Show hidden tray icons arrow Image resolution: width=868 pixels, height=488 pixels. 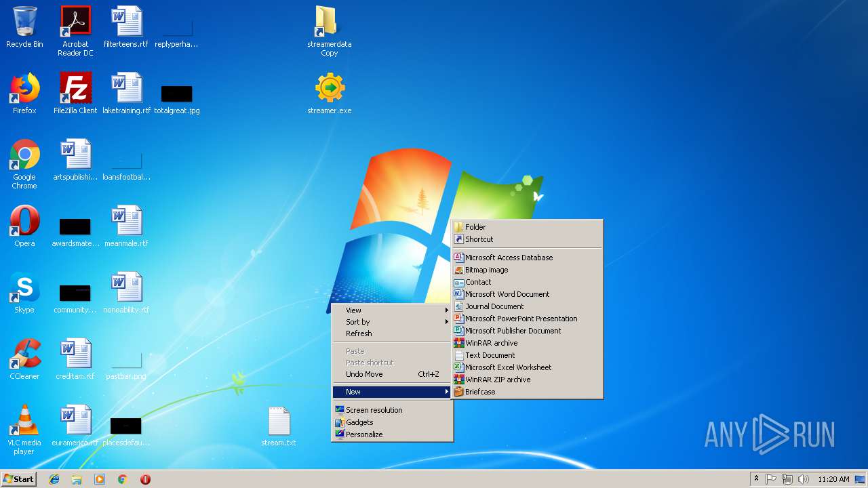[757, 479]
